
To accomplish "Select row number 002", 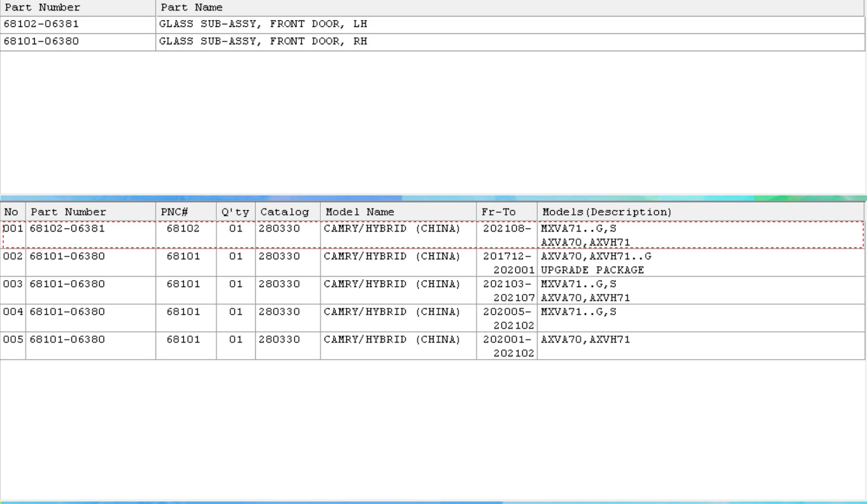I will click(13, 256).
